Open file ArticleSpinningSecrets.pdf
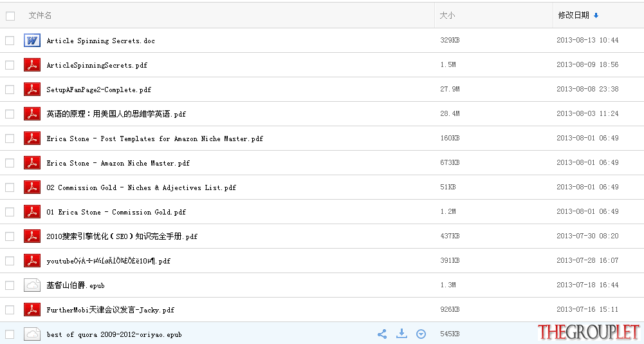 pos(97,65)
